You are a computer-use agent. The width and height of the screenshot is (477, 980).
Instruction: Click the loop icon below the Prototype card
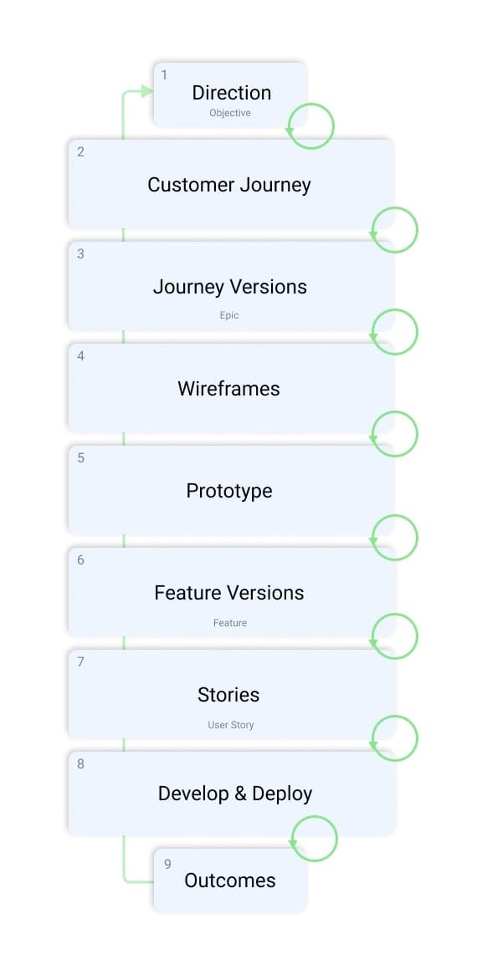tap(394, 538)
